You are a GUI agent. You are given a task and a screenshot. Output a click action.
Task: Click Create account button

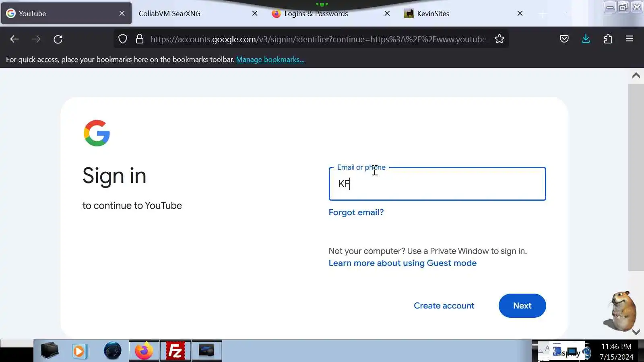click(x=444, y=306)
